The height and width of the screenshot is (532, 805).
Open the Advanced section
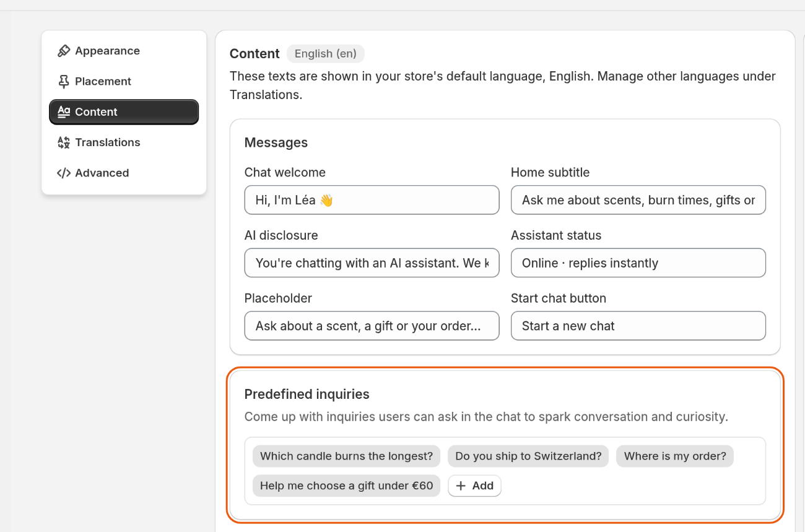tap(124, 173)
